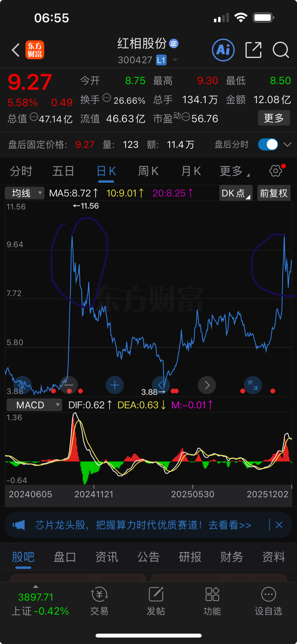Open the 研报 tab

pyautogui.click(x=190, y=557)
